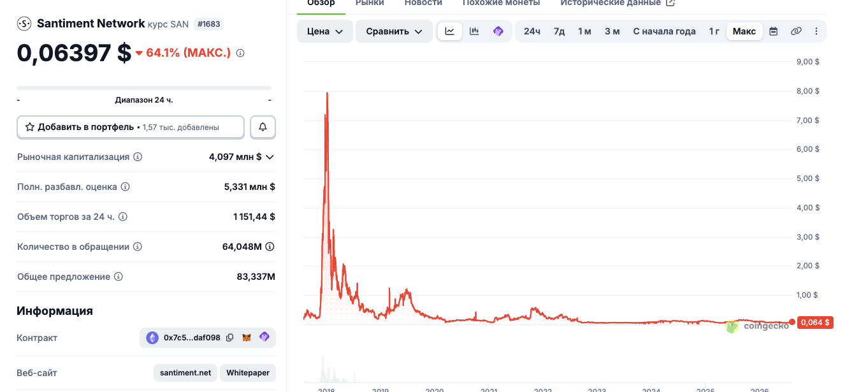Switch to line chart view
The image size is (868, 392).
pyautogui.click(x=449, y=31)
